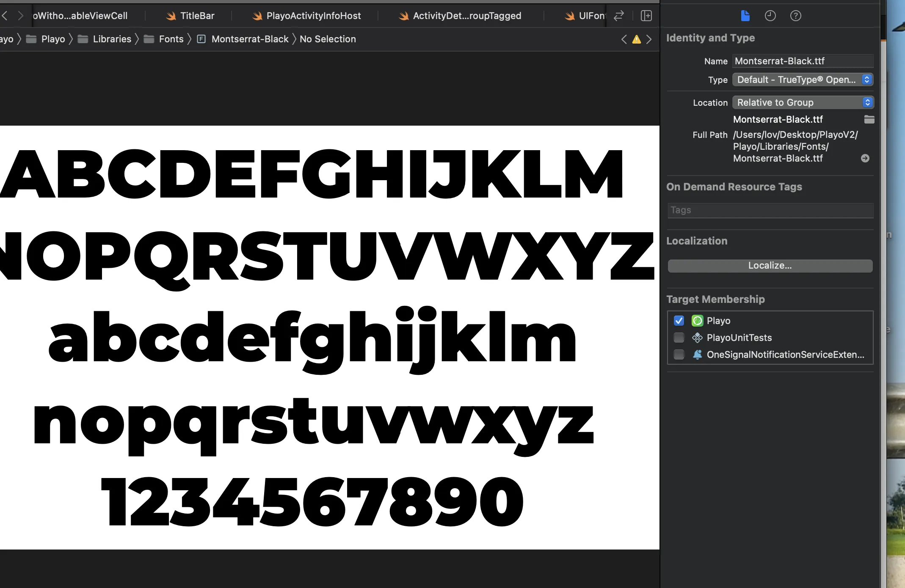905x588 pixels.
Task: Open the File inspector icon
Action: click(745, 16)
